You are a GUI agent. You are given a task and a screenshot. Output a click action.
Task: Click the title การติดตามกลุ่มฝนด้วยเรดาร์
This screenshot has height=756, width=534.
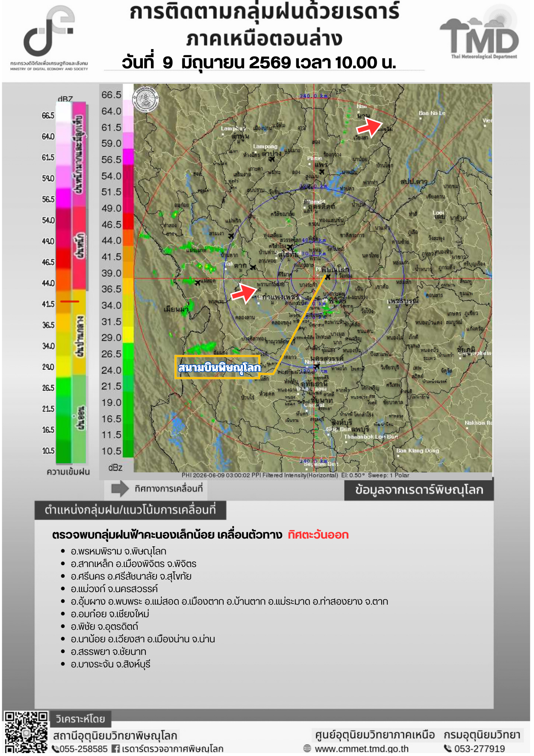point(265,12)
